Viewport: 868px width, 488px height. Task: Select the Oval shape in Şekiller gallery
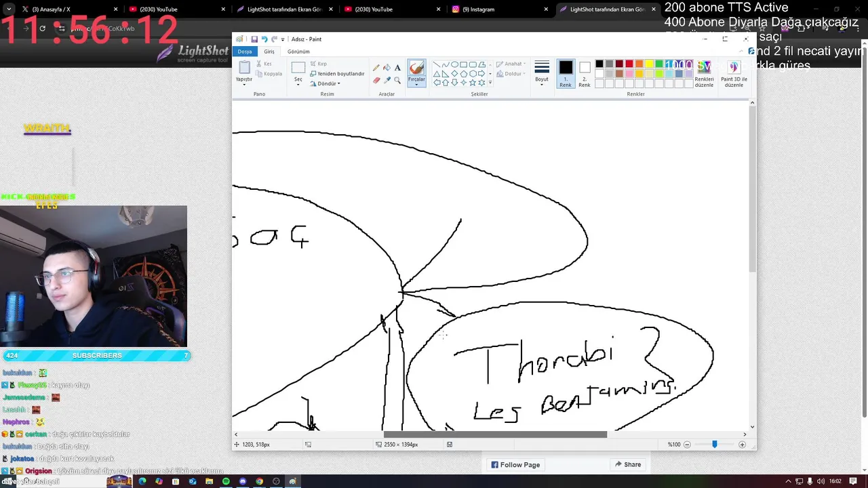[454, 65]
